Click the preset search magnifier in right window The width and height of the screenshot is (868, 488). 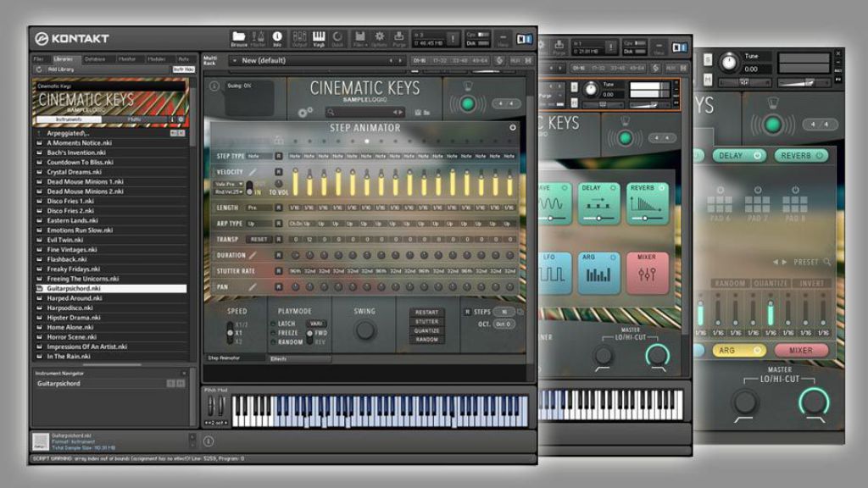826,262
